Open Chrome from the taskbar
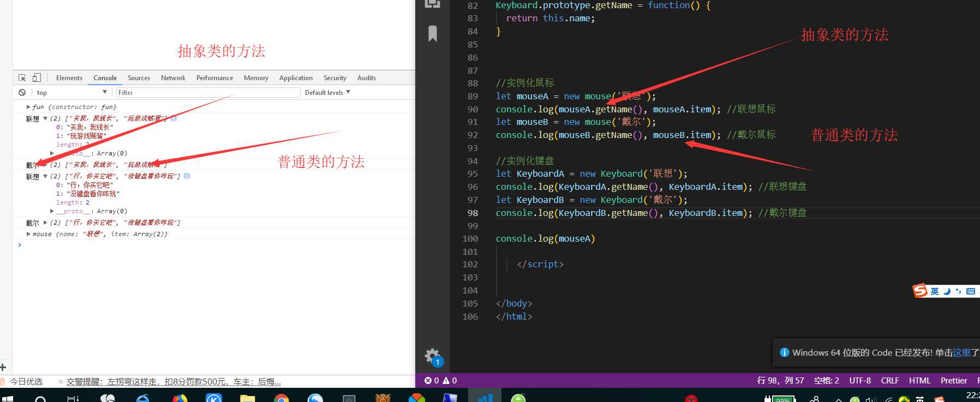 pyautogui.click(x=282, y=398)
